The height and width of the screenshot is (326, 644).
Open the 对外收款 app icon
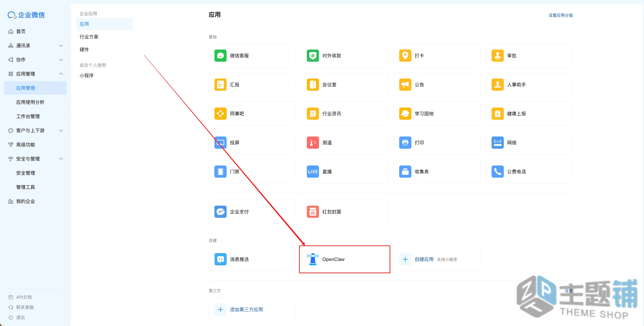pyautogui.click(x=313, y=55)
